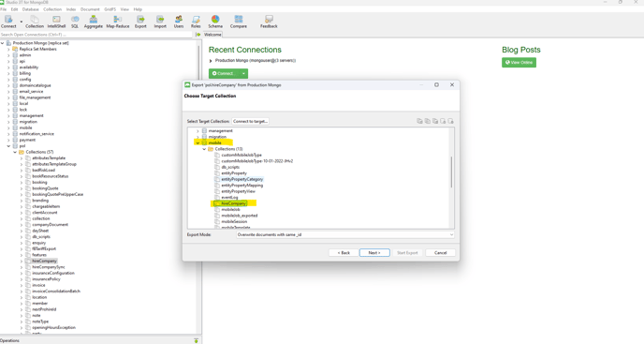644x344 pixels.
Task: Select openingHoursException collection in sidebar
Action: pyautogui.click(x=53, y=327)
